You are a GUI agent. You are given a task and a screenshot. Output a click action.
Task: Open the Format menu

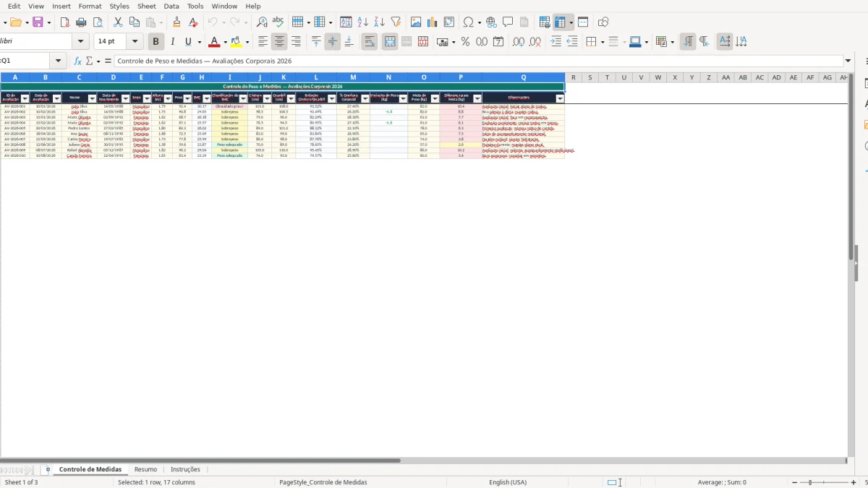90,6
